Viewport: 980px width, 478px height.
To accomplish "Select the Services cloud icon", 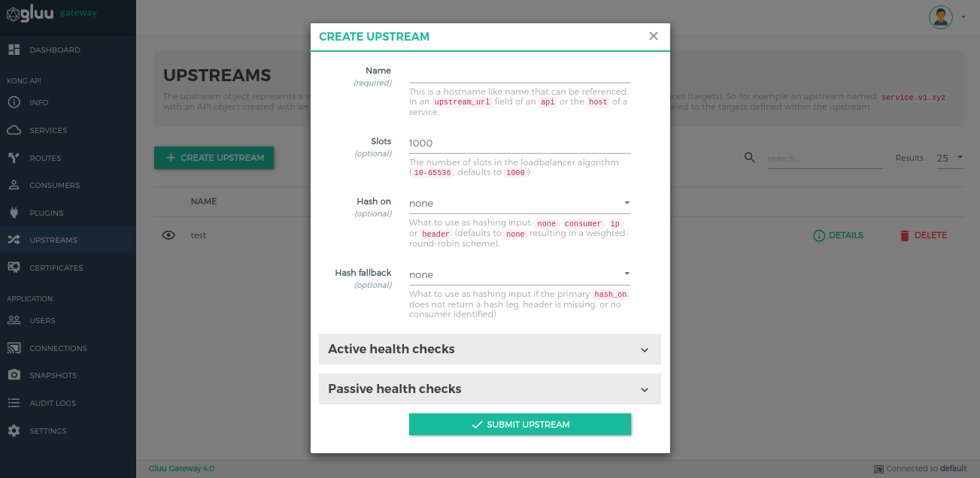I will click(14, 130).
